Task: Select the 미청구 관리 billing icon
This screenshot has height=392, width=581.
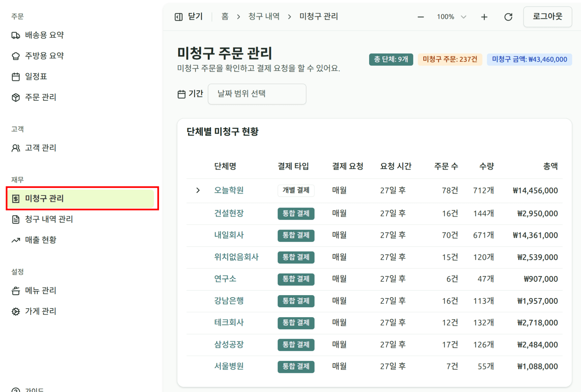Action: tap(15, 199)
